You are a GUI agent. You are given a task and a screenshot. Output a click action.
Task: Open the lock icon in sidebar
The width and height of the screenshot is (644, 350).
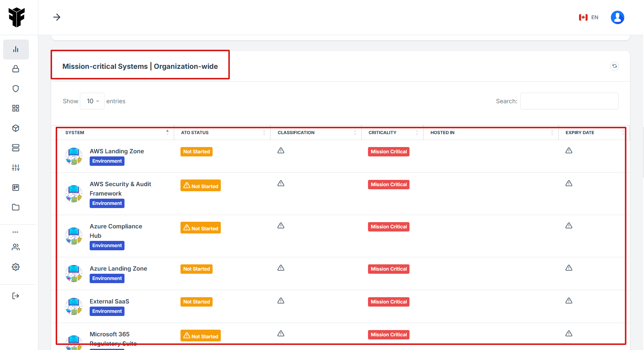(x=16, y=69)
